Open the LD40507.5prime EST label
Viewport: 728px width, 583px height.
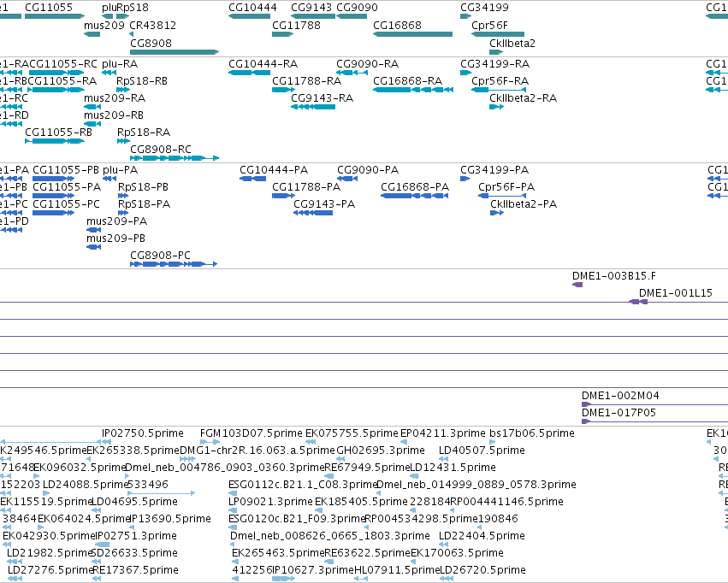(x=482, y=450)
